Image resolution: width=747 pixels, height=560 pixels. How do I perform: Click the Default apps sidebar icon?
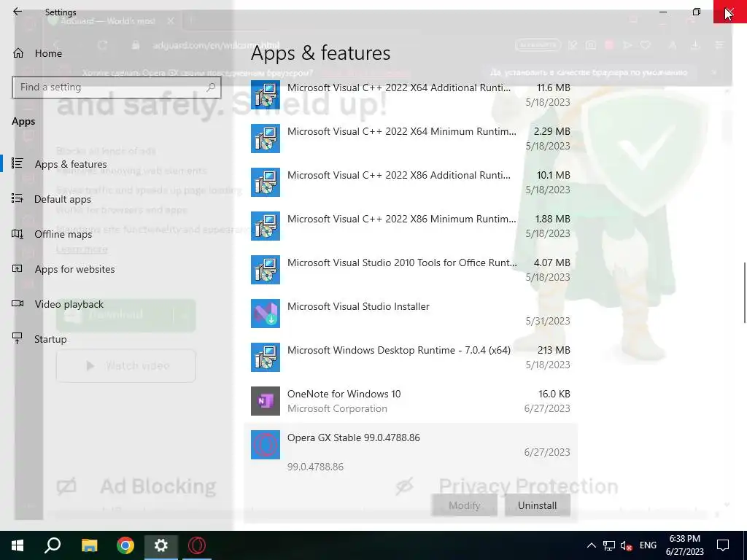(18, 198)
